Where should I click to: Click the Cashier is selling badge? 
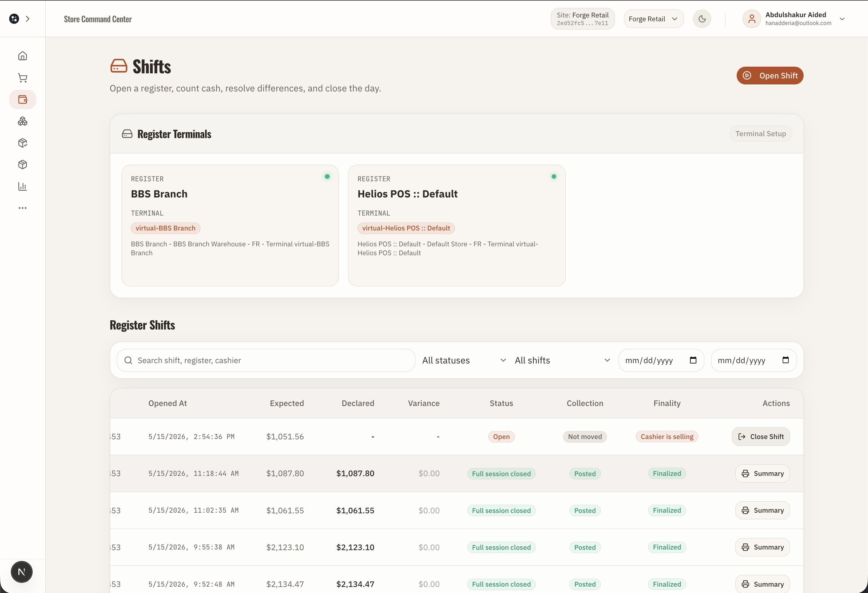click(667, 436)
